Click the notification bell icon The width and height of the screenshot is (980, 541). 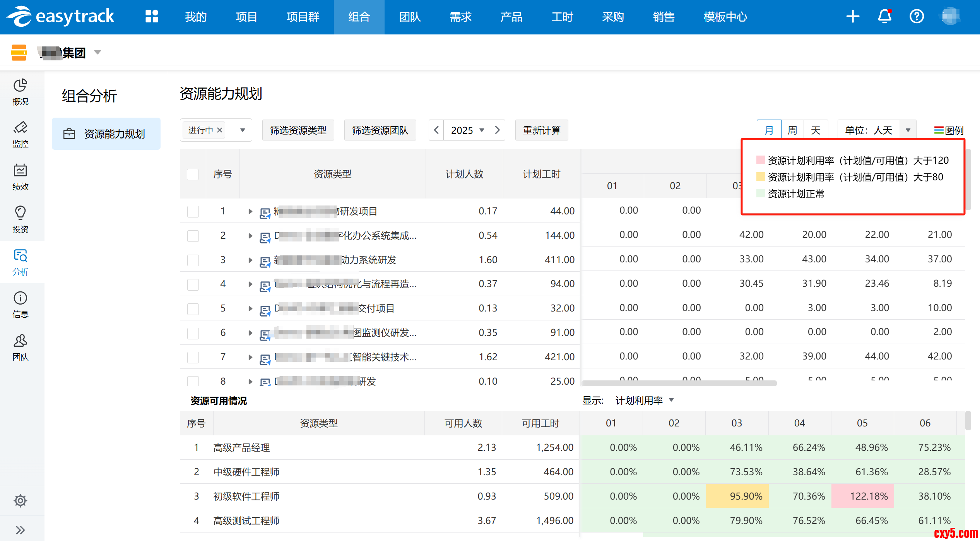(884, 17)
